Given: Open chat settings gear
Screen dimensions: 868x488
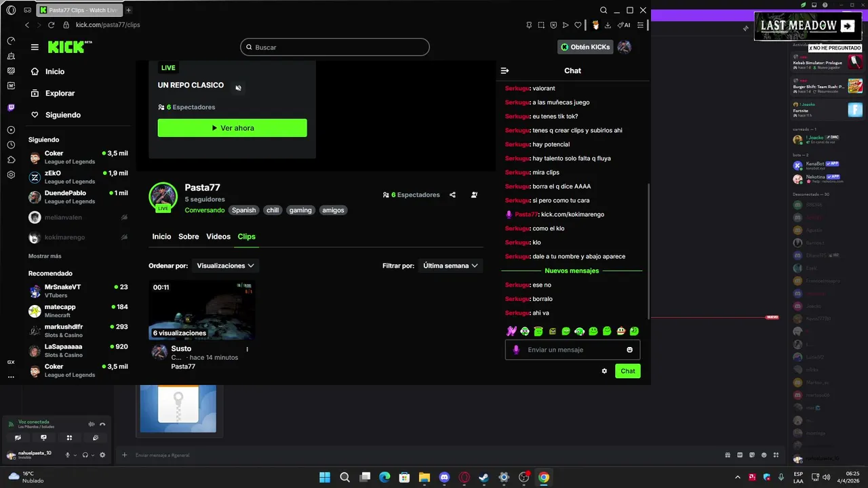Looking at the screenshot, I should pyautogui.click(x=604, y=371).
